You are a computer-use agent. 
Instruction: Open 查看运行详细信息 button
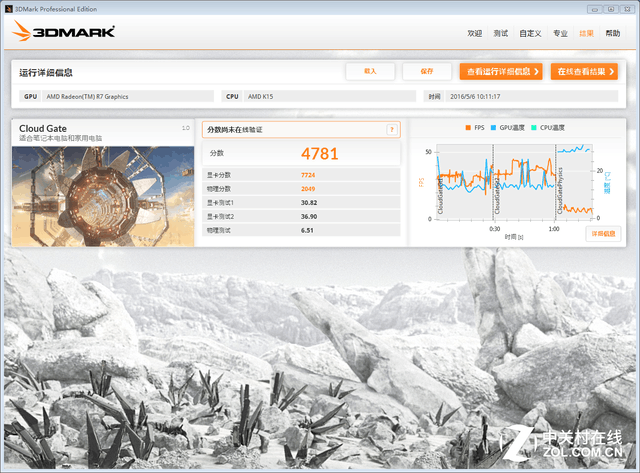pos(501,71)
